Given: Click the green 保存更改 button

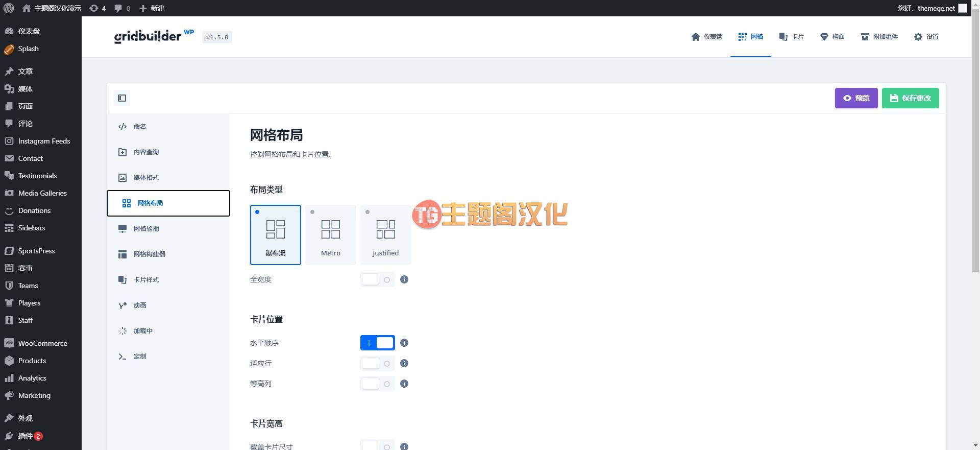Looking at the screenshot, I should pyautogui.click(x=911, y=98).
